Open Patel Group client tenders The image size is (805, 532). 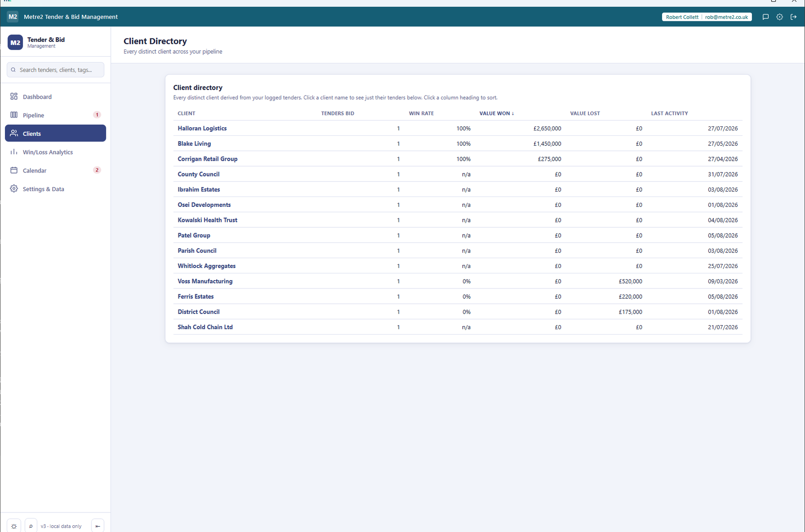[194, 235]
